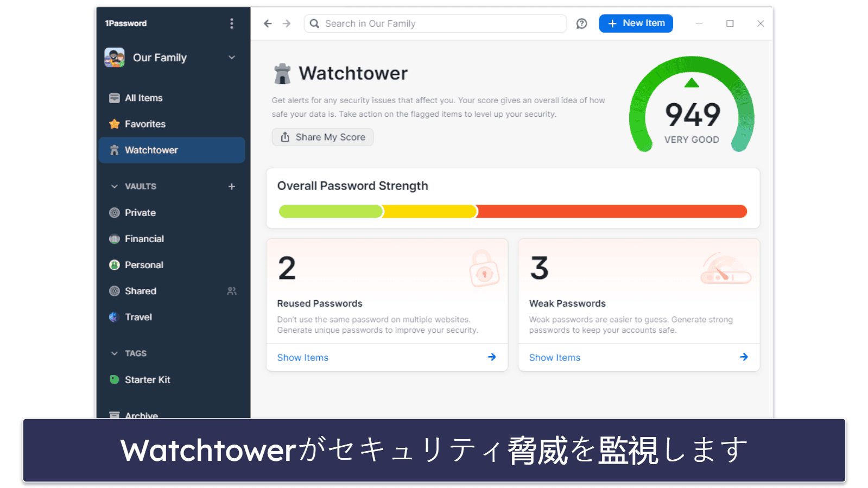The width and height of the screenshot is (868, 488).
Task: Open the Financial vault
Action: tap(172, 239)
